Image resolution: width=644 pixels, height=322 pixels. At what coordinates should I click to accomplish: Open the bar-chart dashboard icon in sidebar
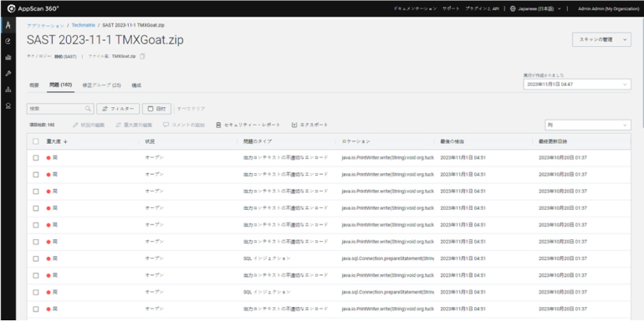pyautogui.click(x=8, y=58)
